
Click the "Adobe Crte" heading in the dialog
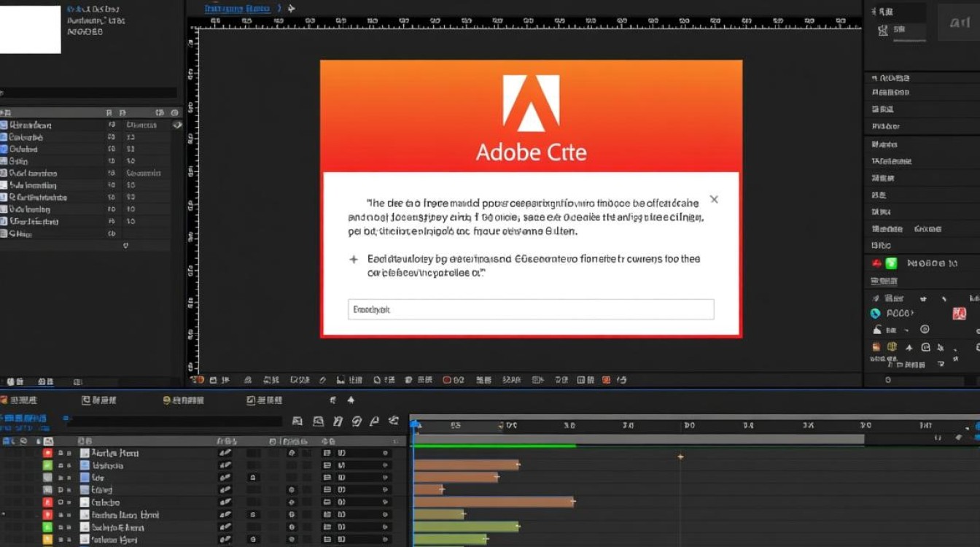(531, 152)
